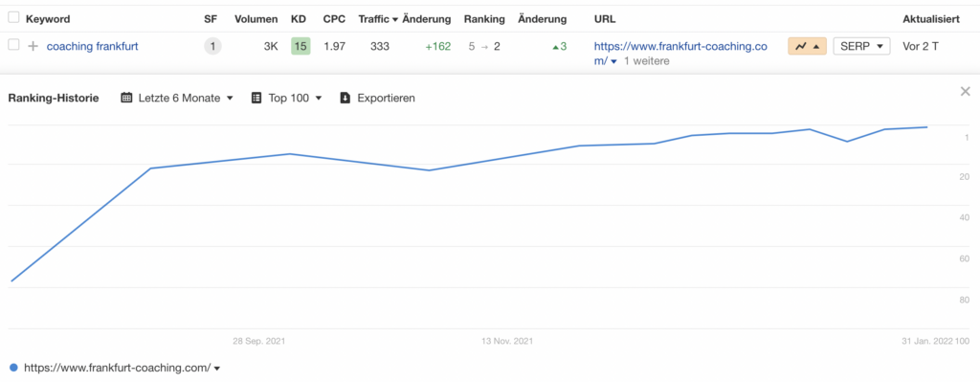The height and width of the screenshot is (382, 980).
Task: Open the Top 100 dropdown
Action: coord(287,99)
